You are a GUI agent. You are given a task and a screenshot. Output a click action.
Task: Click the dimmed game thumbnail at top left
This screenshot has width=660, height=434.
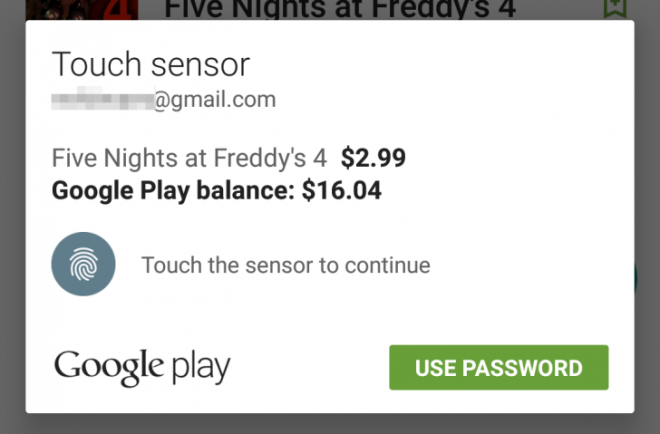[80, 9]
